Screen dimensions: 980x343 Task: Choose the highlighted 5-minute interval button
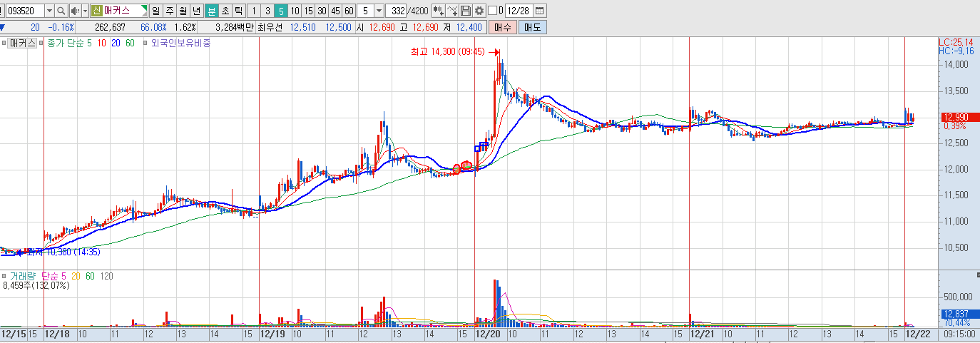pos(281,11)
